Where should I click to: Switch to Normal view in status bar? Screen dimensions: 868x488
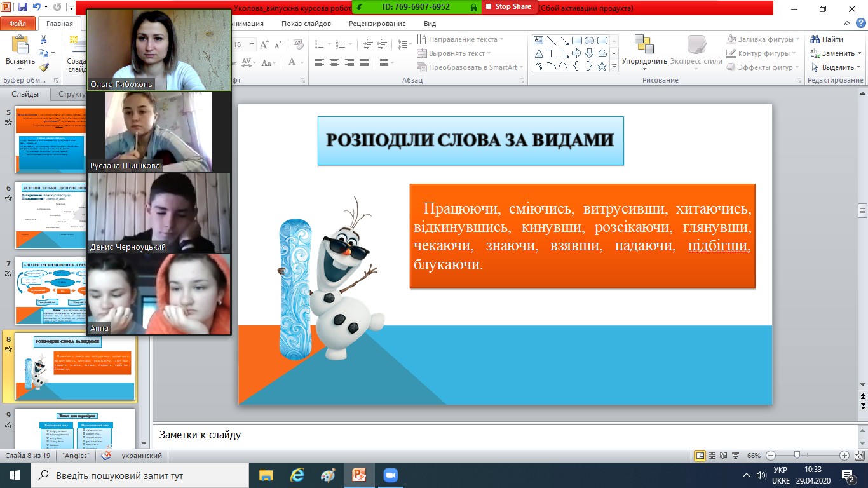point(700,456)
